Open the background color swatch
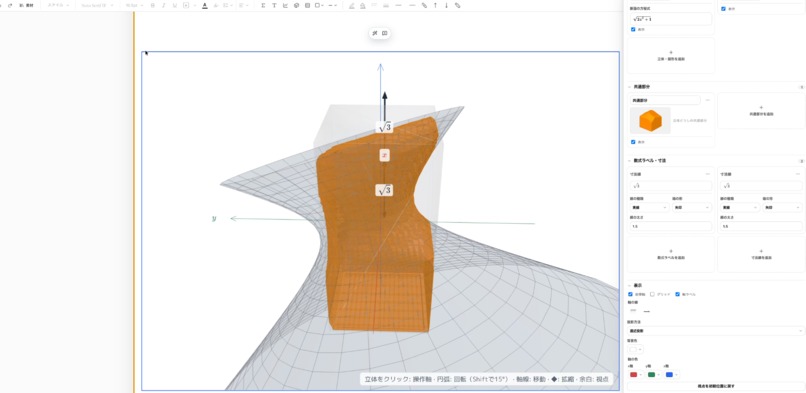Screen dimensions: 806x393 (636, 349)
